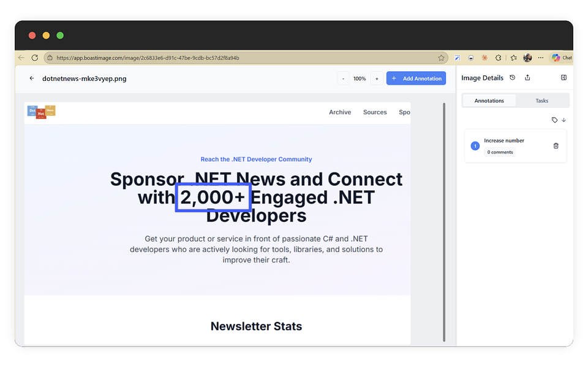Bookmark the page with the star icon
Viewport: 588px width, 368px height.
(x=441, y=58)
